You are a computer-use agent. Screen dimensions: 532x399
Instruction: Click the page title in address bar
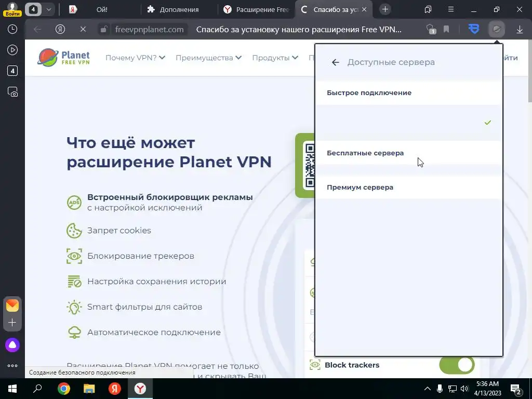299,30
